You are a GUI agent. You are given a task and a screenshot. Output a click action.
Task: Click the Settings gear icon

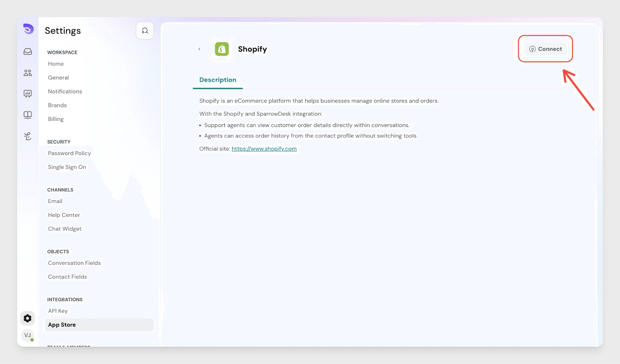(x=28, y=318)
